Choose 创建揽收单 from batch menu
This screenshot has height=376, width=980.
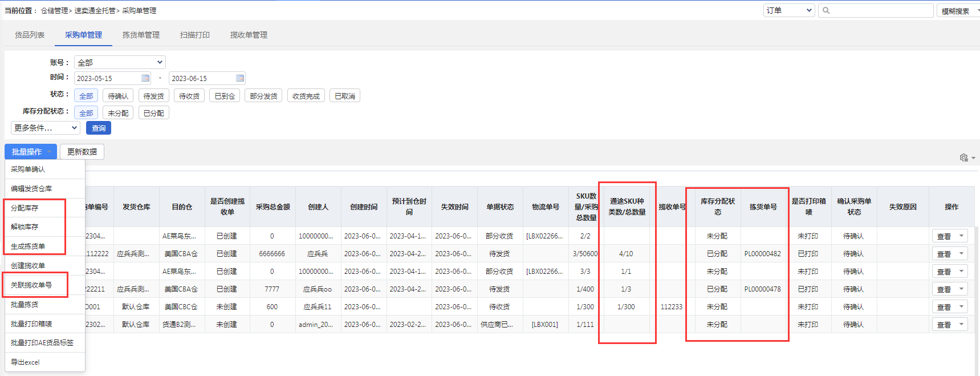tap(45, 265)
